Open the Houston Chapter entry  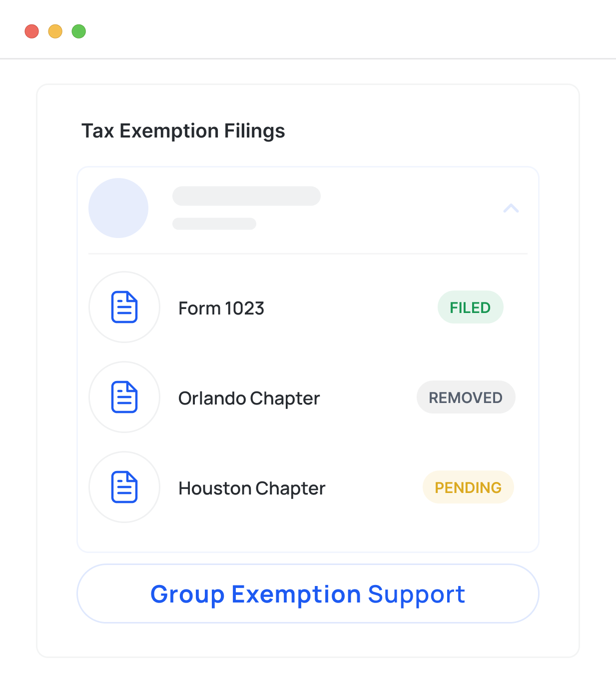coord(252,488)
